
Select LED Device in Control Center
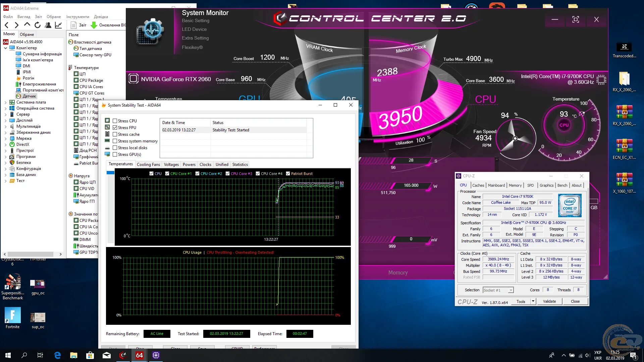pos(194,29)
